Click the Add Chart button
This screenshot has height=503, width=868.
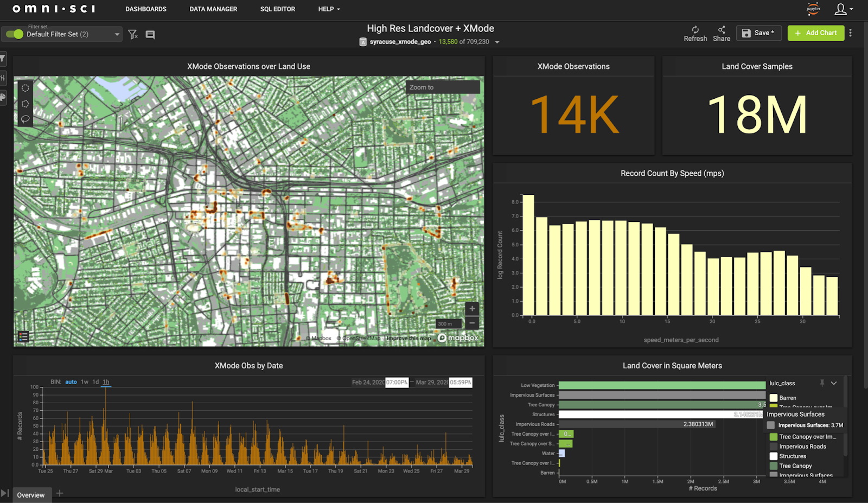815,33
